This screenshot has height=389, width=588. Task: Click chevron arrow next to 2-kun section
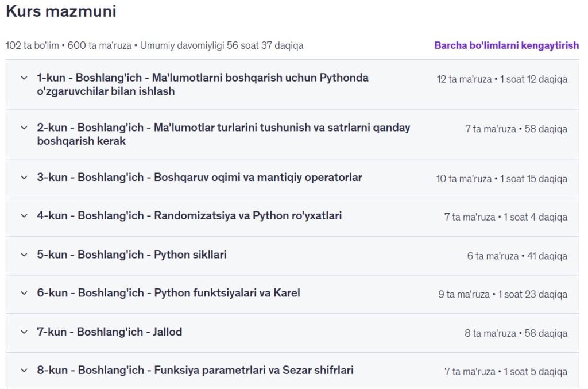[24, 128]
